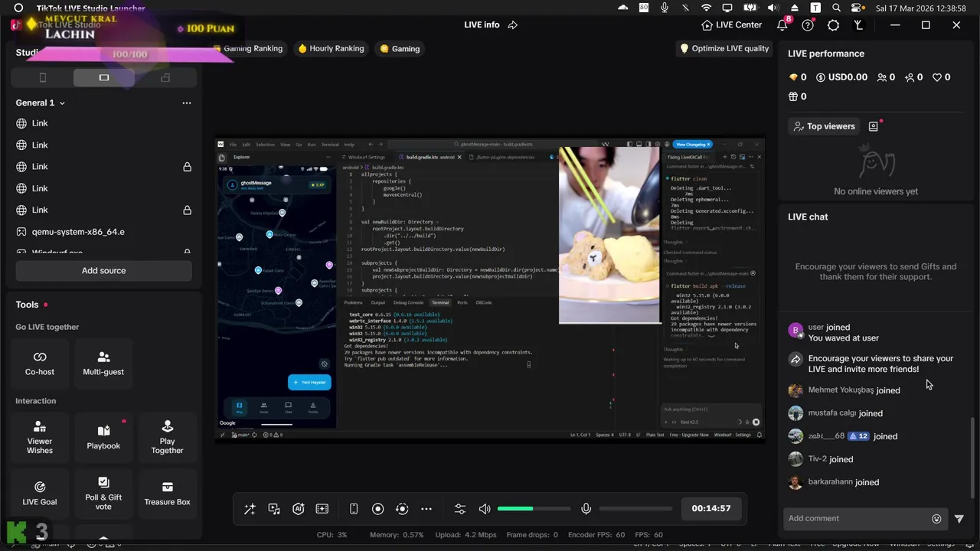Viewport: 980px width, 551px height.
Task: Click the diamonds count in LIVE performance
Action: point(798,77)
